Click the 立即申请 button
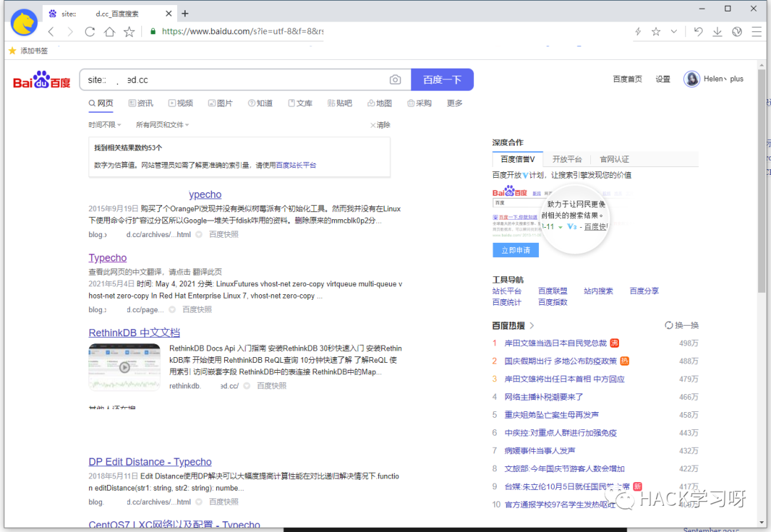 tap(516, 250)
